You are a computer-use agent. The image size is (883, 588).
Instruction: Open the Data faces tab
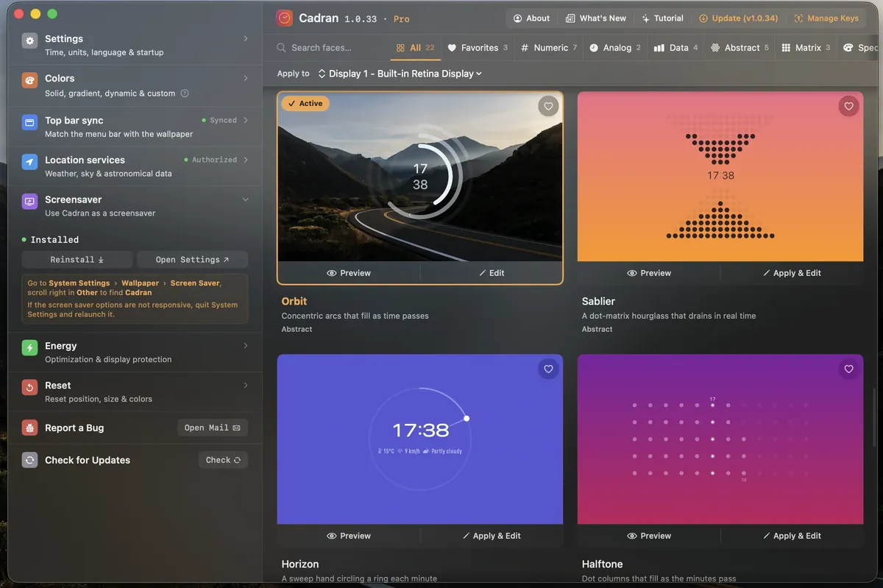(676, 48)
